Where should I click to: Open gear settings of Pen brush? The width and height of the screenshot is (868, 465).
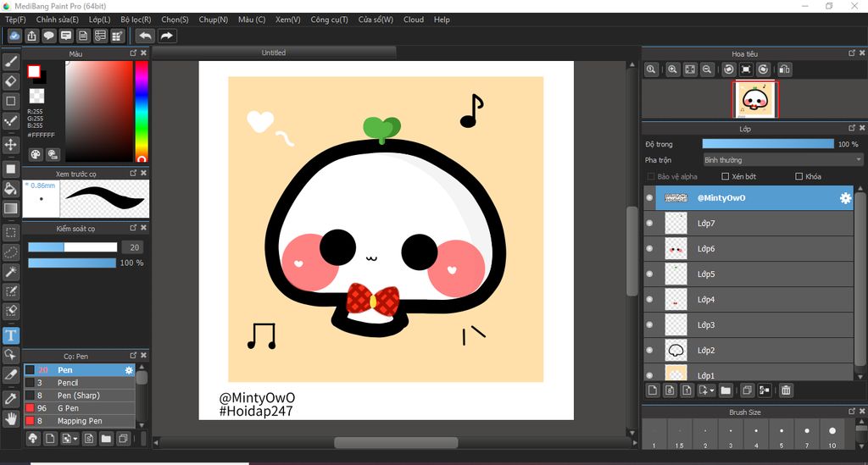tap(129, 370)
